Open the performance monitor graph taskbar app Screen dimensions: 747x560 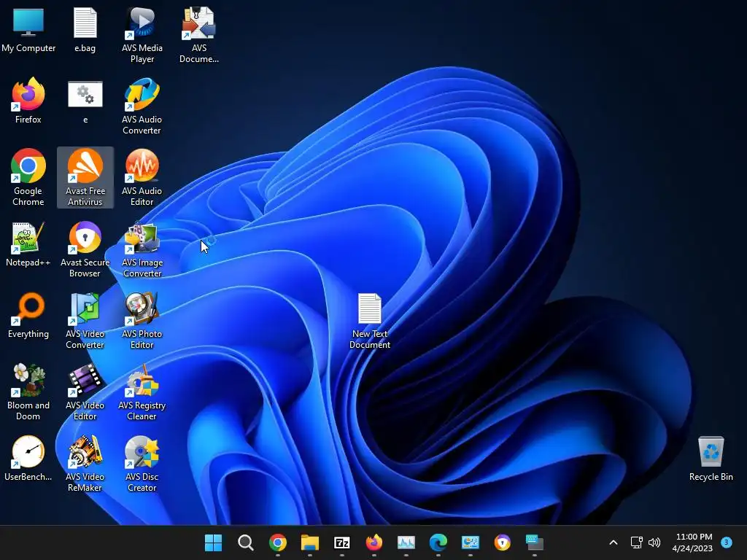[406, 542]
